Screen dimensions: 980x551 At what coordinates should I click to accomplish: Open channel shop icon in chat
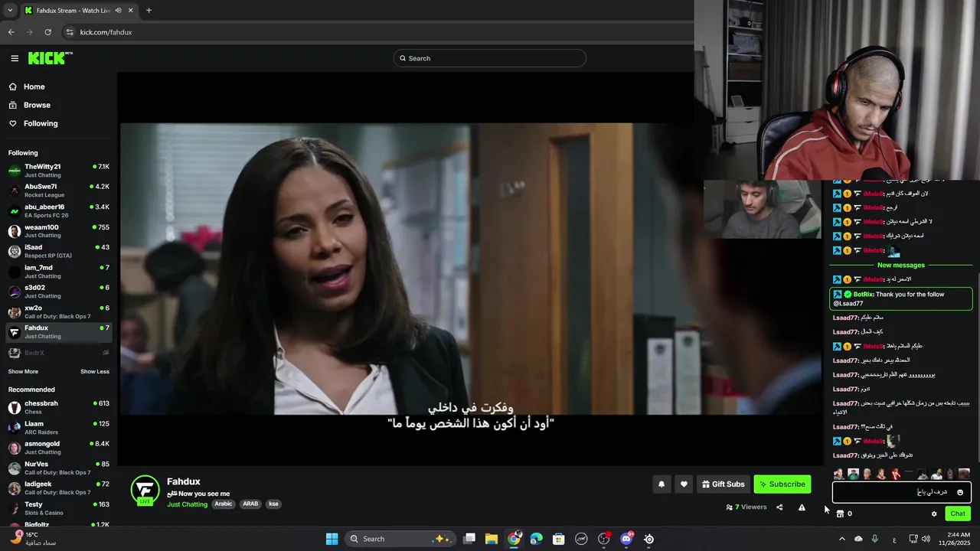[840, 514]
